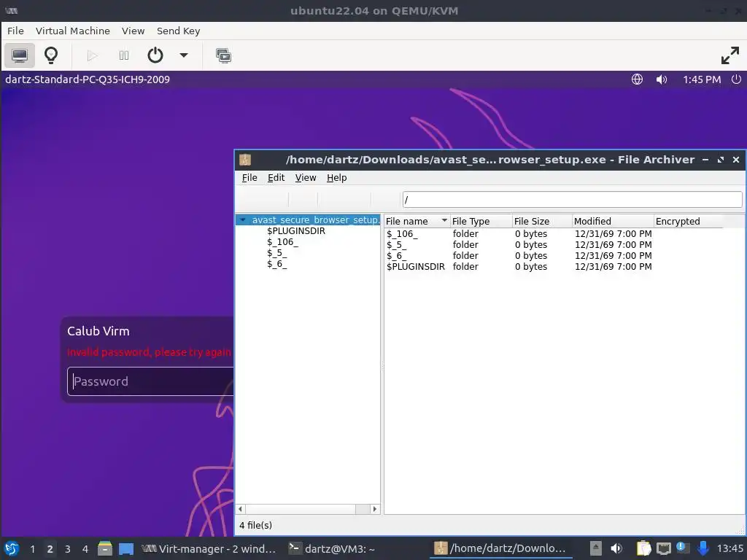This screenshot has height=560, width=747.
Task: Open the host volume tray icon
Action: [x=616, y=548]
